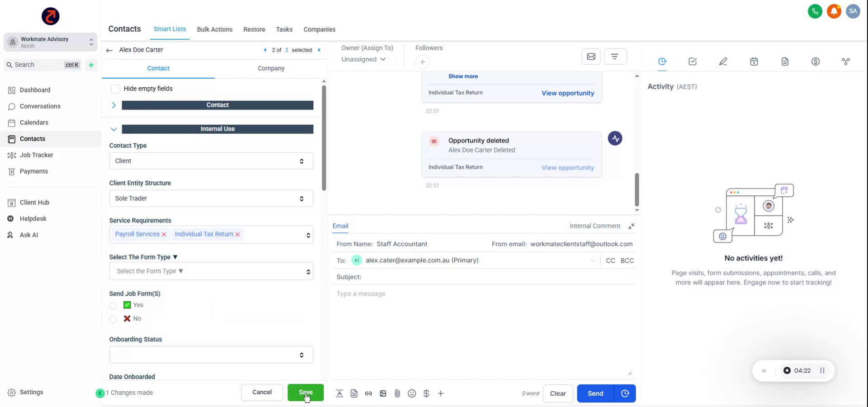Pause the recording timer at bottom right
This screenshot has width=868, height=407.
click(x=823, y=370)
